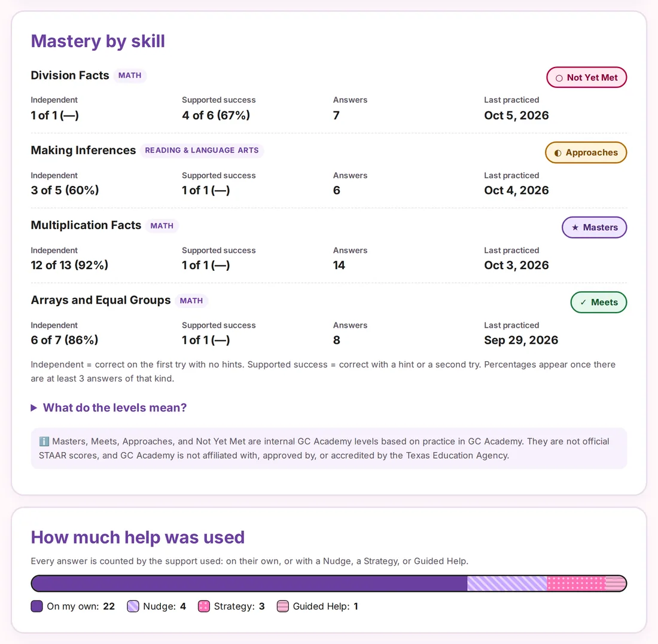The width and height of the screenshot is (658, 644).
Task: Click '3 of 5 (60%)' independent value
Action: (65, 190)
